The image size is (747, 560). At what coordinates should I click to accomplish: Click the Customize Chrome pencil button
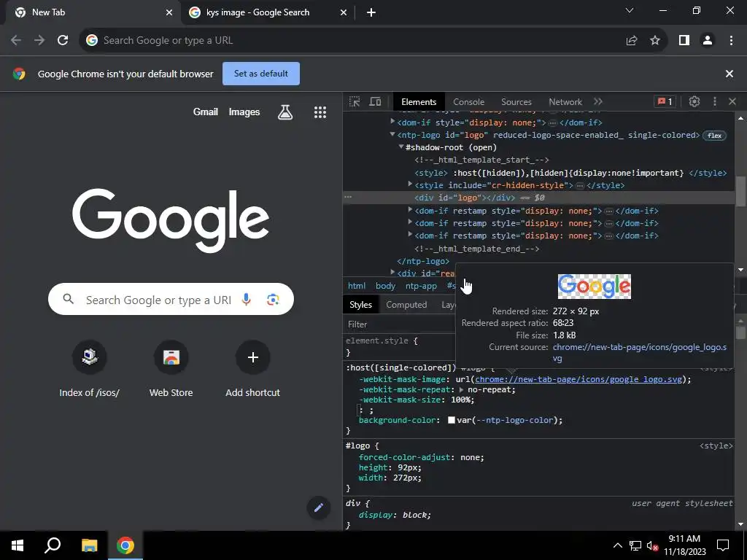pos(318,507)
